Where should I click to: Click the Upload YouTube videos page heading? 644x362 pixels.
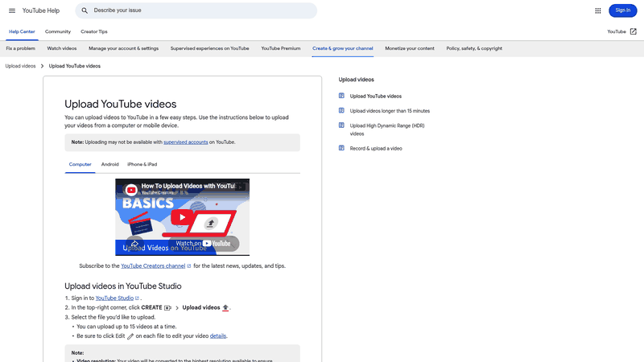[120, 105]
